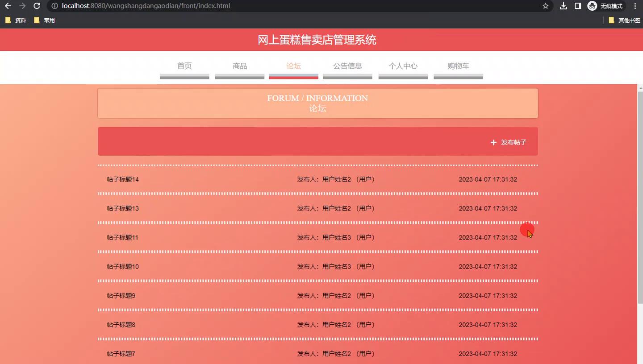This screenshot has height=364, width=643.
Task: Click the browser forward arrow
Action: [22, 6]
